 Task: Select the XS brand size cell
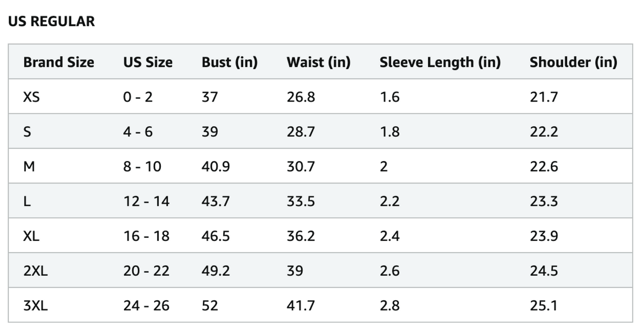point(31,97)
